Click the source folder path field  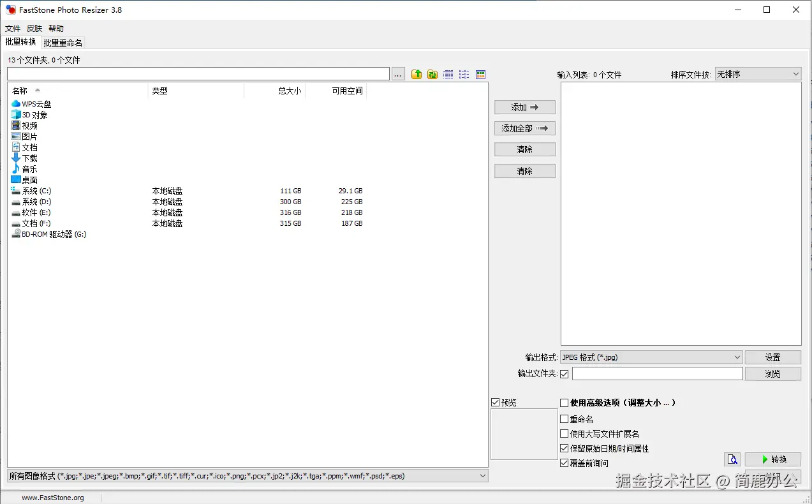pyautogui.click(x=198, y=74)
